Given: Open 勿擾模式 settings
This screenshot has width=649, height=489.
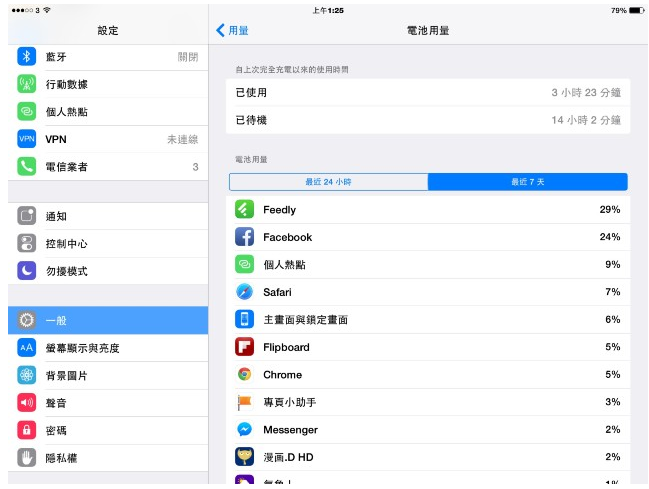Looking at the screenshot, I should [107, 271].
